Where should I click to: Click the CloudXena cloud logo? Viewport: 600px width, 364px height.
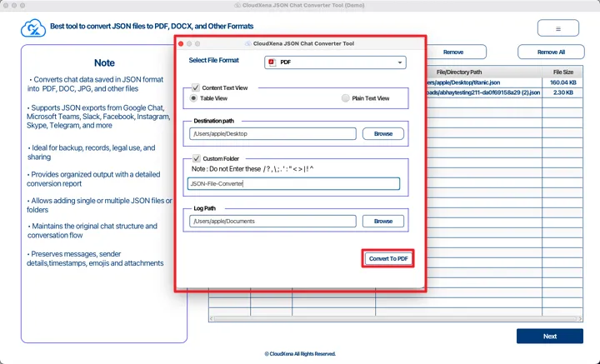[33, 29]
